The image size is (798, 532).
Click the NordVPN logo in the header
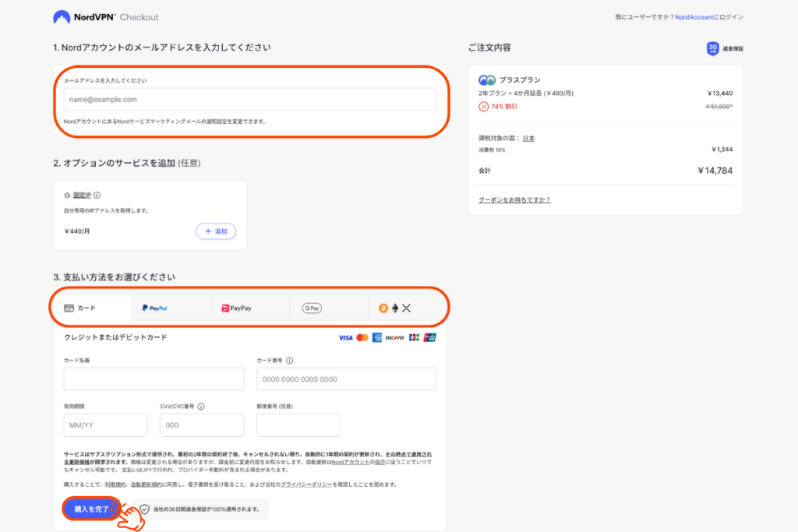pos(84,17)
